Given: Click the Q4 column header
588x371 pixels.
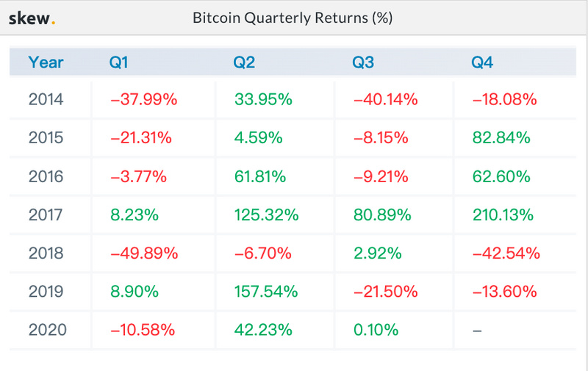Looking at the screenshot, I should pyautogui.click(x=482, y=62).
